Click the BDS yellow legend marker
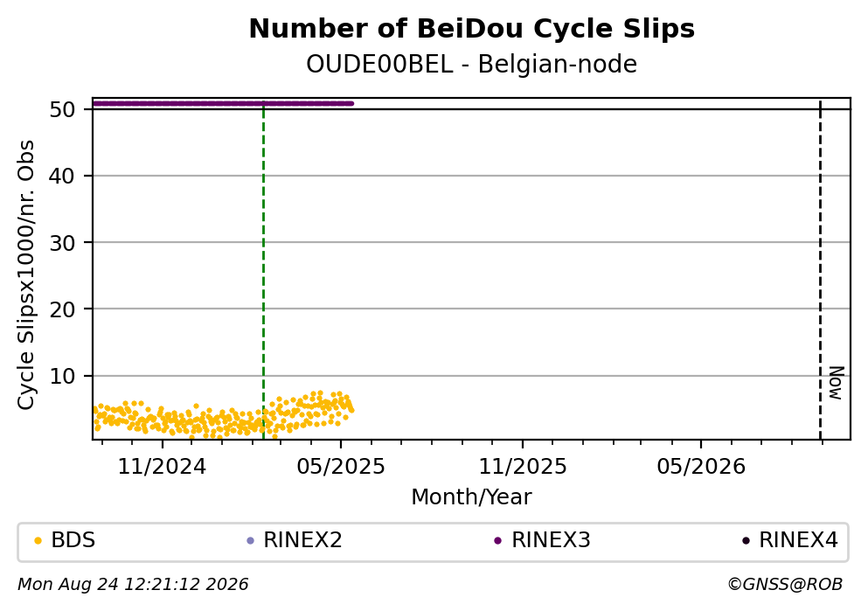The image size is (868, 611). tap(38, 541)
